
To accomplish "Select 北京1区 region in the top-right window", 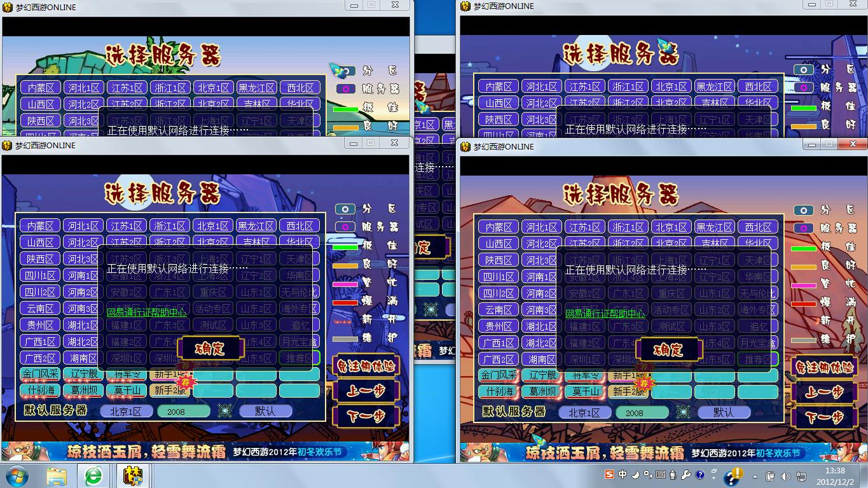I will point(671,87).
